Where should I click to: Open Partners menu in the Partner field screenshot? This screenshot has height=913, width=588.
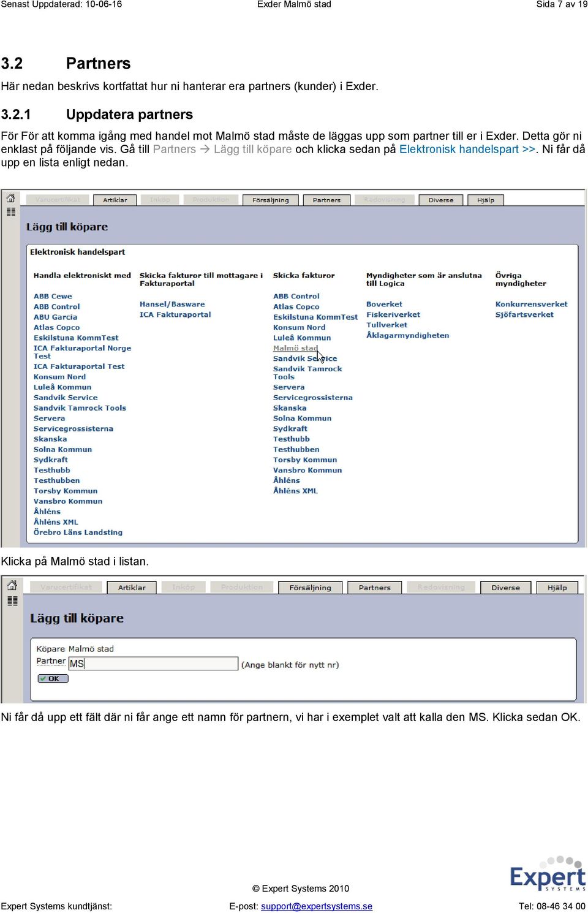click(374, 587)
